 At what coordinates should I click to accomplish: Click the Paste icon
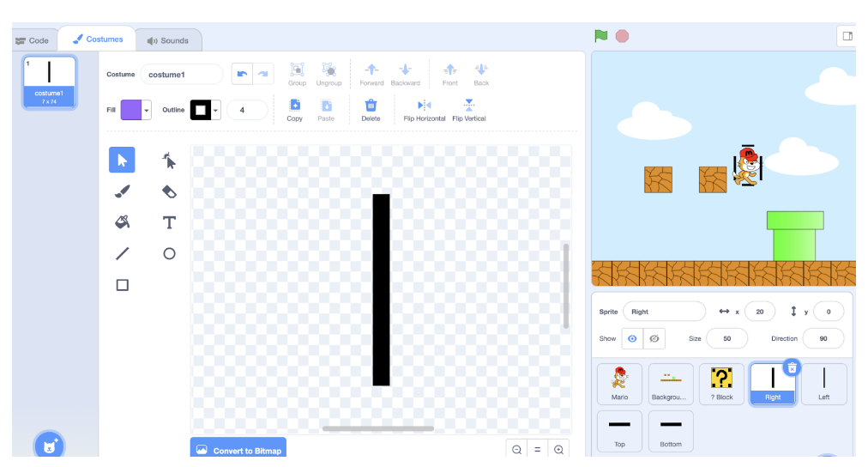click(326, 110)
